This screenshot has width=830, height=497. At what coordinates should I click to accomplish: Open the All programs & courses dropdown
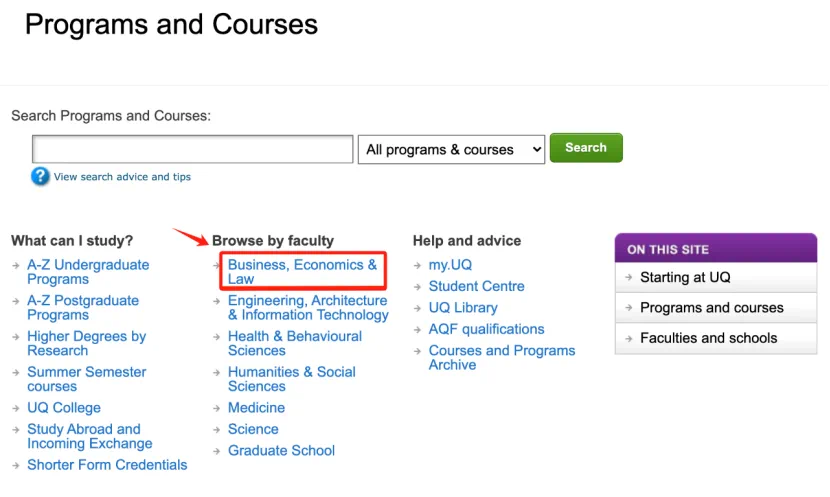click(x=452, y=150)
